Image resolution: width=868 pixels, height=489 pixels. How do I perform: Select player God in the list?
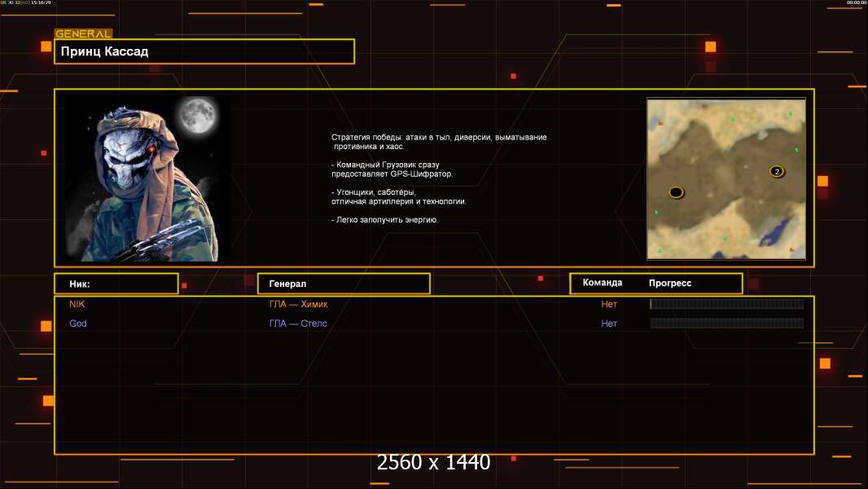pos(78,324)
